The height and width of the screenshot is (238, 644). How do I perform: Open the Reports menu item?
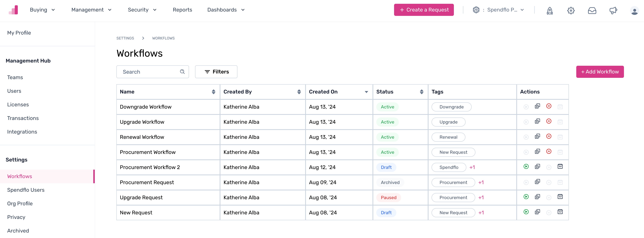[x=182, y=10]
